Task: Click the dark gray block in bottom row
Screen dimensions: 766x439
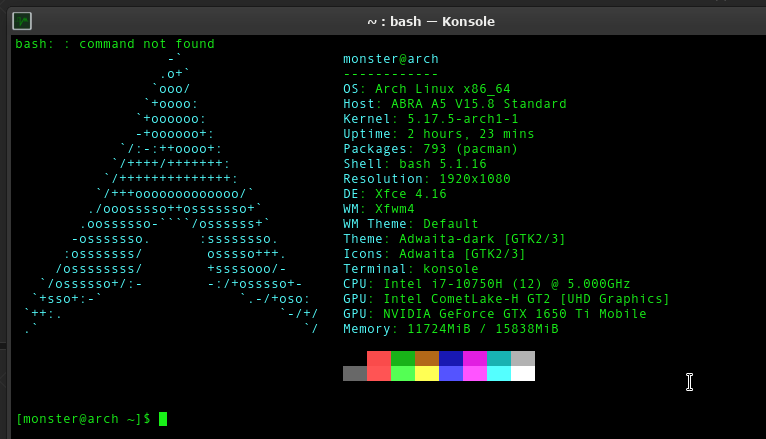Action: (355, 374)
